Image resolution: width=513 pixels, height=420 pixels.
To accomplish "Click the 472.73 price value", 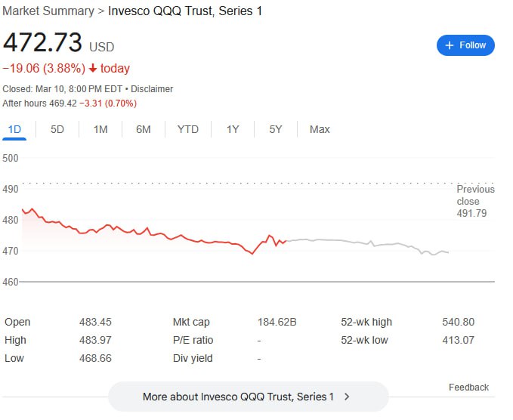I will (43, 42).
